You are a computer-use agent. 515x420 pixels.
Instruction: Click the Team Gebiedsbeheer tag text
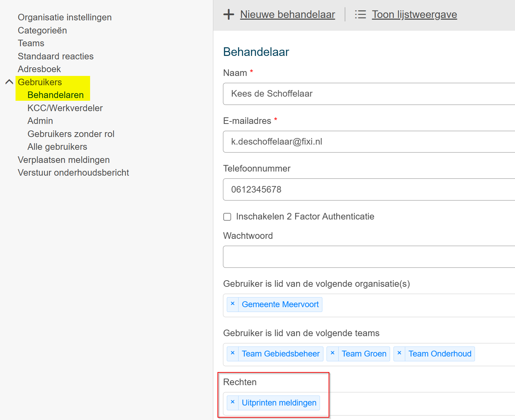point(281,354)
